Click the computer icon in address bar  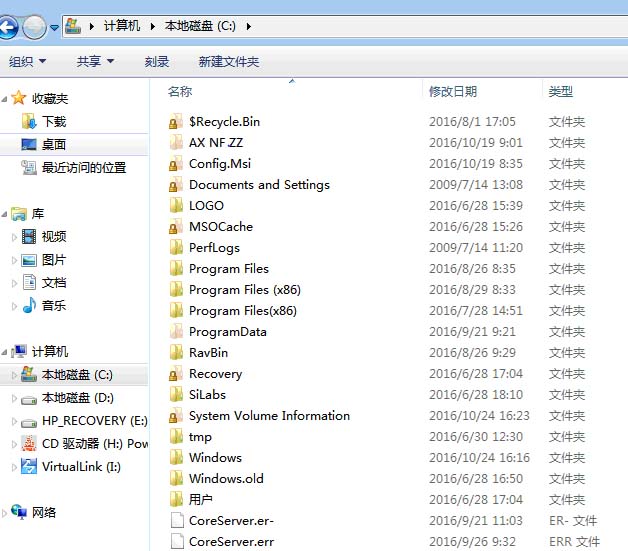pos(73,26)
